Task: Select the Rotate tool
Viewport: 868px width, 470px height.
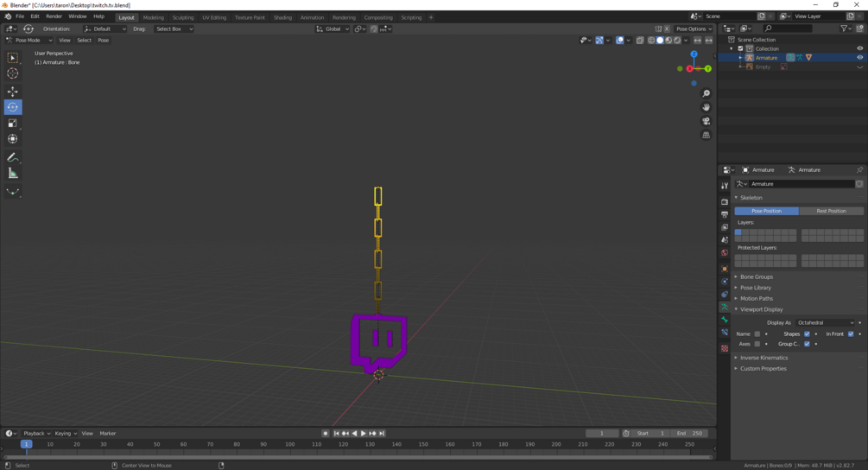Action: click(x=13, y=107)
